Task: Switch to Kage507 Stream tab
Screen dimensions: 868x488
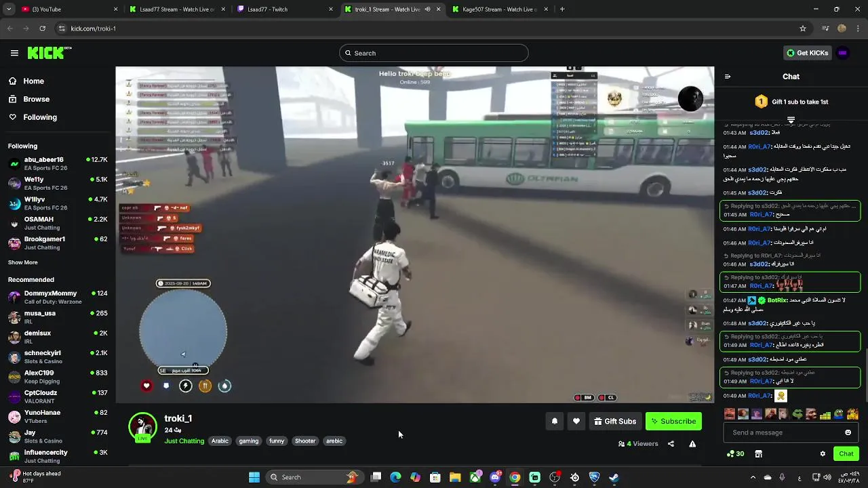Action: tap(500, 9)
